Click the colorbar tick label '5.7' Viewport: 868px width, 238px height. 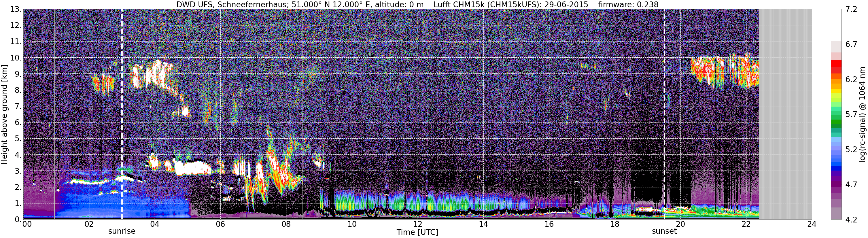point(852,115)
